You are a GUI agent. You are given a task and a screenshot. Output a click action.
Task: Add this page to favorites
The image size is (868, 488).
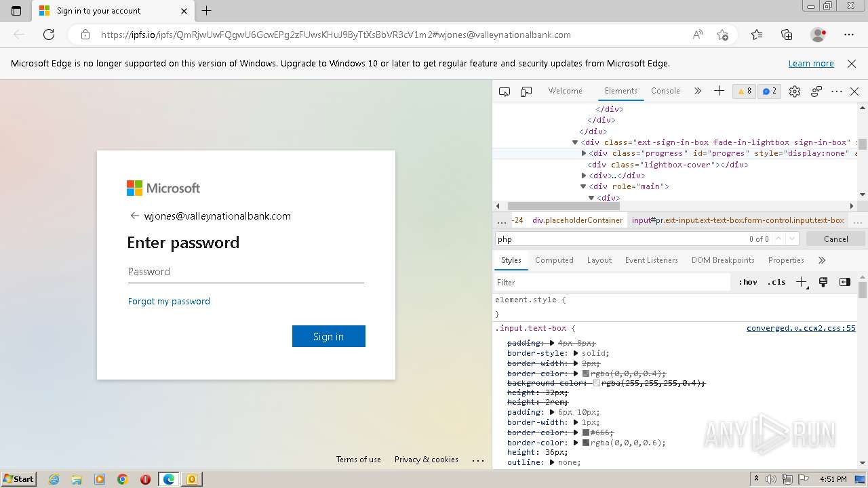[x=722, y=35]
